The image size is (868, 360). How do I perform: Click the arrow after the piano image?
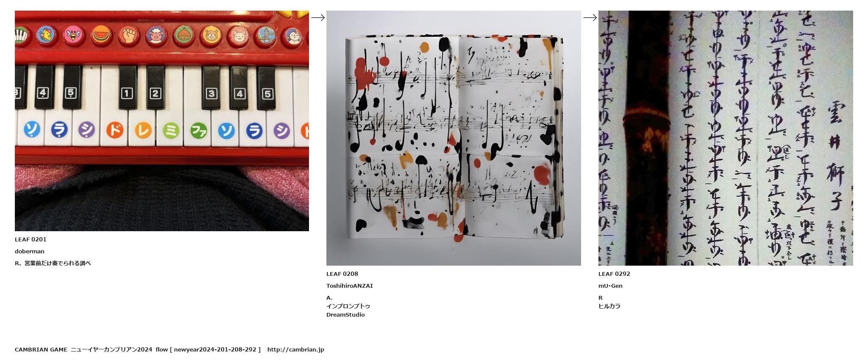coord(318,17)
